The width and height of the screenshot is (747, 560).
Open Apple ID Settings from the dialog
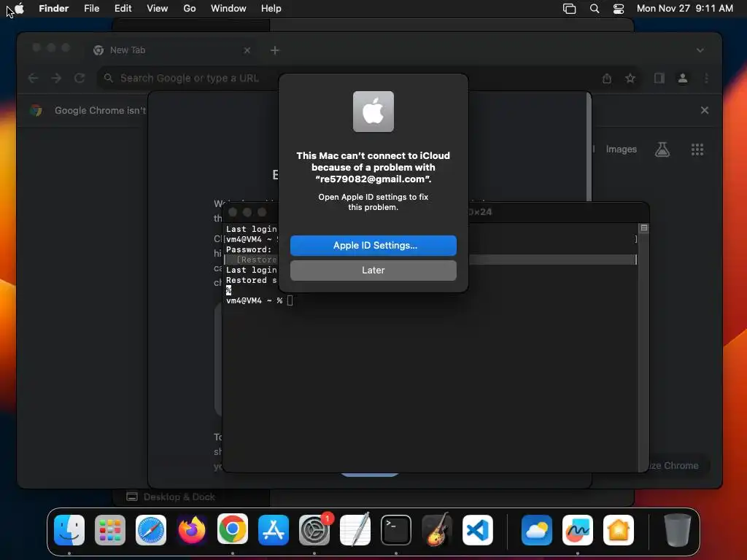(373, 245)
